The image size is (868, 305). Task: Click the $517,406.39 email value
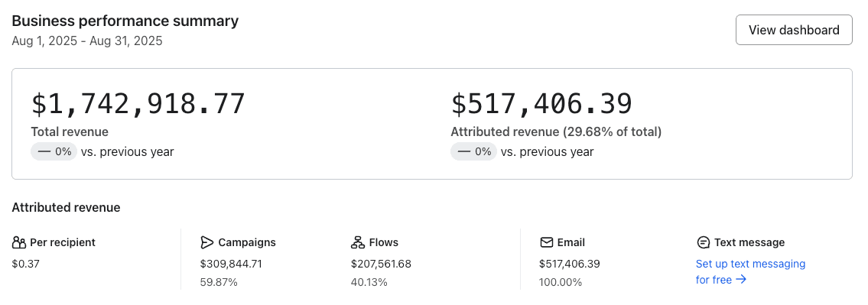coord(570,264)
